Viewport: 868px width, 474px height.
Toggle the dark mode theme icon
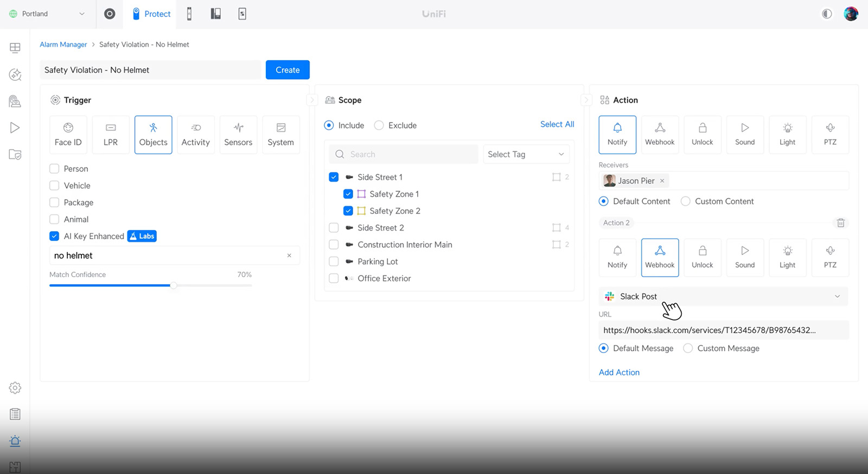[827, 14]
